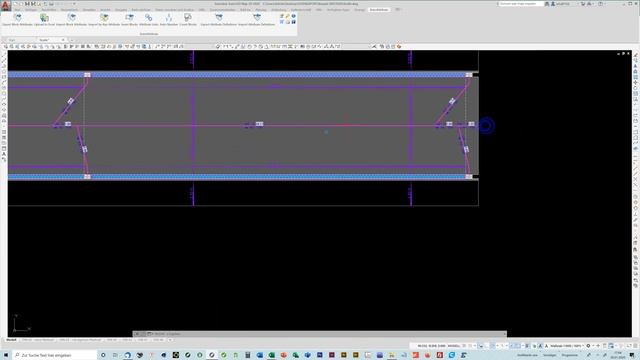The height and width of the screenshot is (360, 640).
Task: Open Windows Start menu
Action: point(6,355)
